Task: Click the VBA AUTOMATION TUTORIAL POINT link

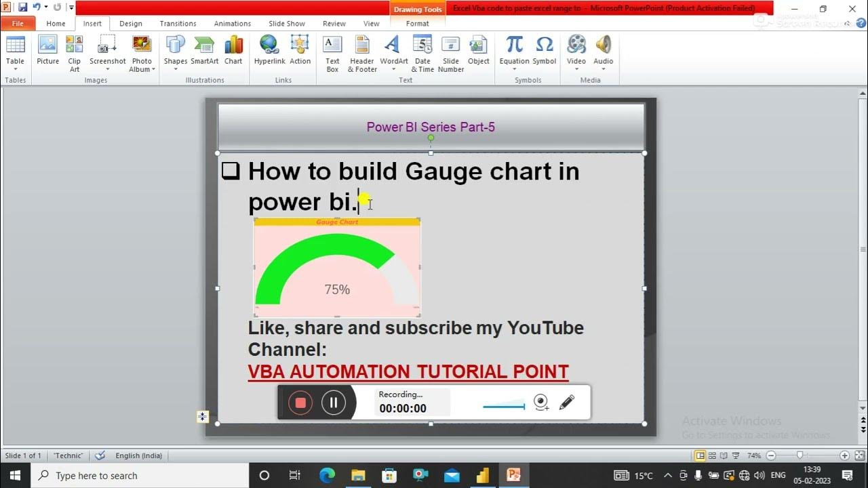Action: point(408,372)
